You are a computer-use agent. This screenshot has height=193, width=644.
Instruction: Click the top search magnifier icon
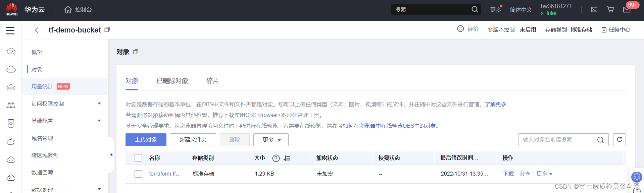[x=475, y=9]
